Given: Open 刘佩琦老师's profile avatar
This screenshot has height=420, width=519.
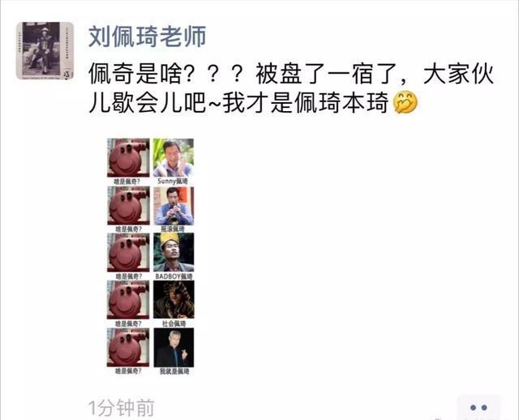Looking at the screenshot, I should (x=45, y=50).
